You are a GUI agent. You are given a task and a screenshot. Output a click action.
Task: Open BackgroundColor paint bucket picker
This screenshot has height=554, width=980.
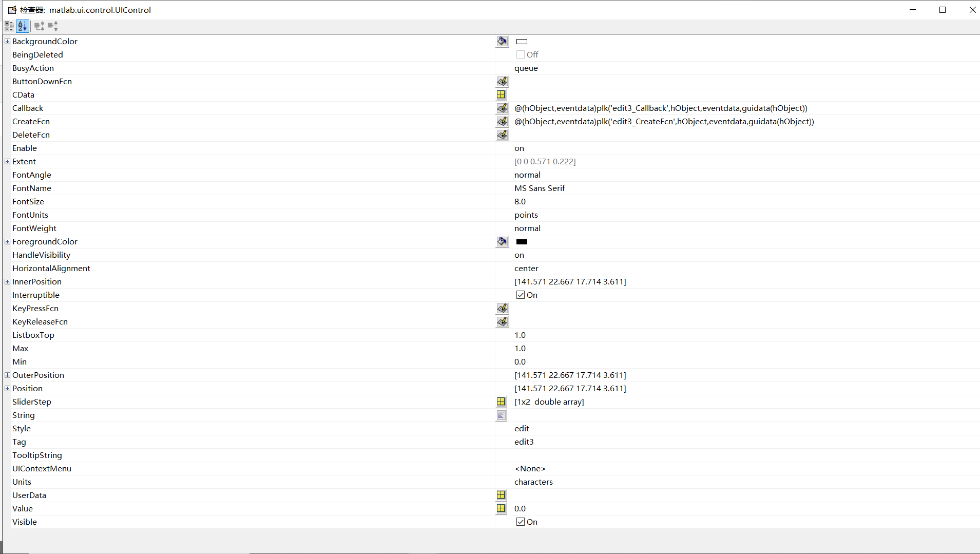(x=502, y=41)
